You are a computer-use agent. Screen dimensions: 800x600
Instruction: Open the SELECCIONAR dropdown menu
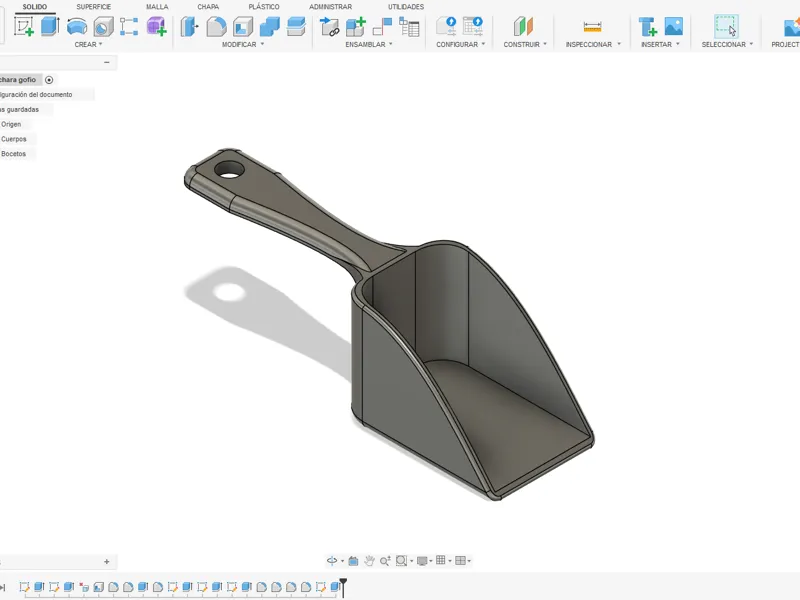coord(727,44)
